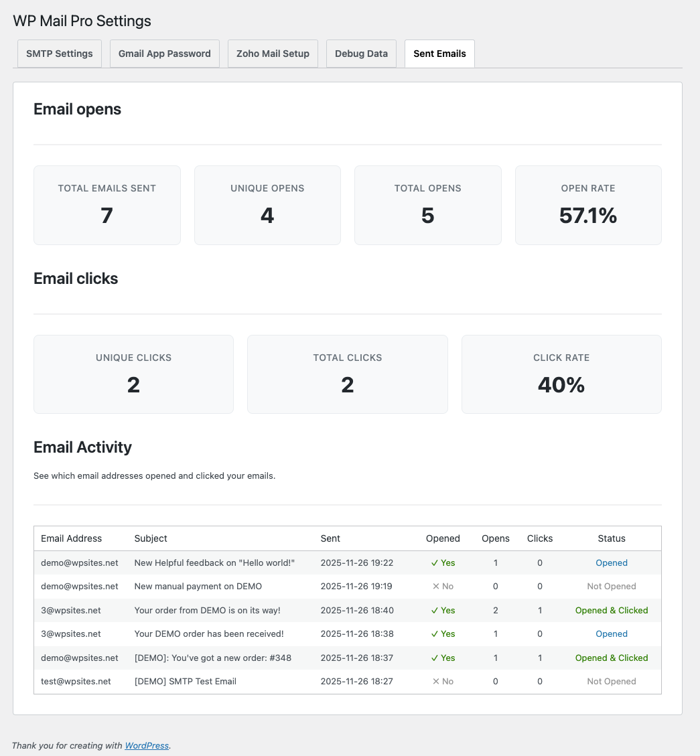Viewport: 700px width, 756px height.
Task: Click the X icon for SMTP Test Email
Action: 436,682
